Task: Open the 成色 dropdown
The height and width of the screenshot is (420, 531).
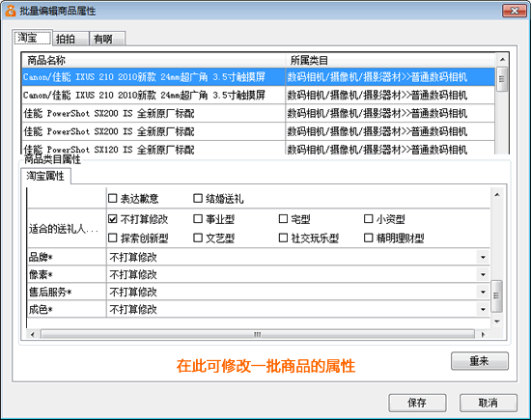Action: pyautogui.click(x=483, y=309)
